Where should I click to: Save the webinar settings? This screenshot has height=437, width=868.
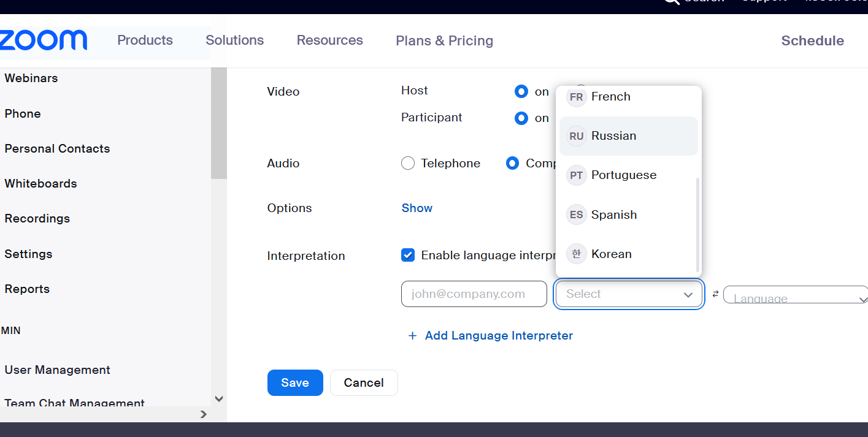[295, 382]
